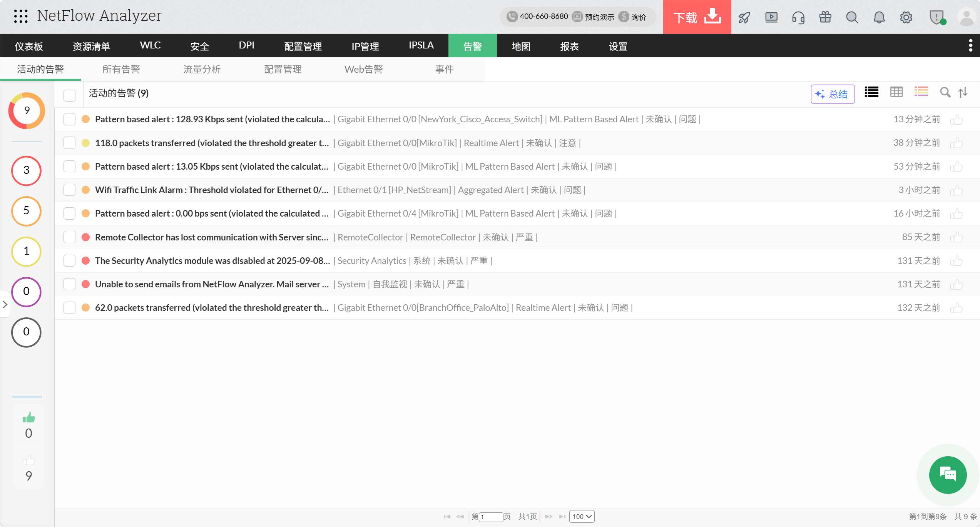Switch to the 流量分析 tab
The width and height of the screenshot is (980, 527).
pos(202,69)
